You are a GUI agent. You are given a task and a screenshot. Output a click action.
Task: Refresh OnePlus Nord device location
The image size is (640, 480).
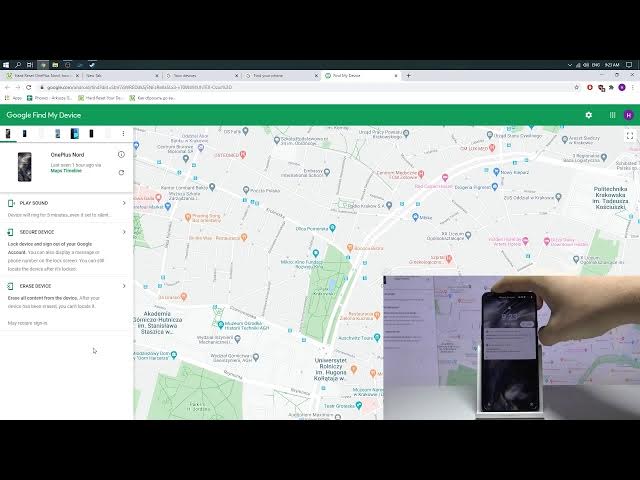pyautogui.click(x=121, y=173)
